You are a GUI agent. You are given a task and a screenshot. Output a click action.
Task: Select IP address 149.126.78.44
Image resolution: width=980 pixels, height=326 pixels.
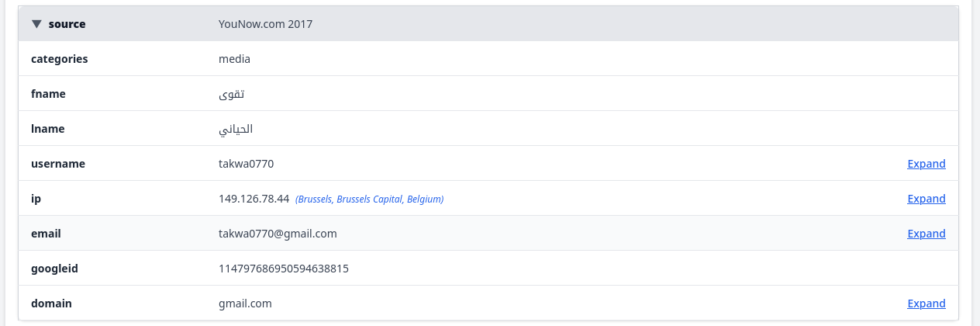click(254, 199)
